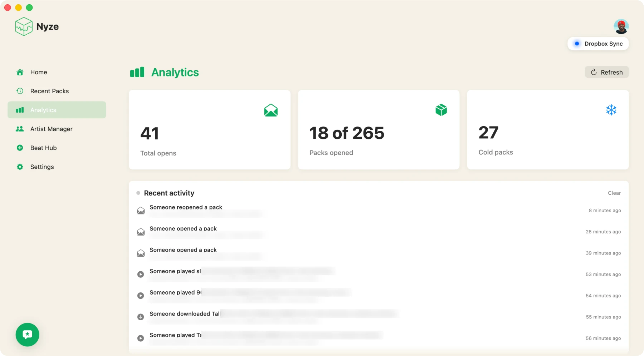Select the pack opened 26 minutes ago row
The height and width of the screenshot is (356, 644).
(x=379, y=232)
